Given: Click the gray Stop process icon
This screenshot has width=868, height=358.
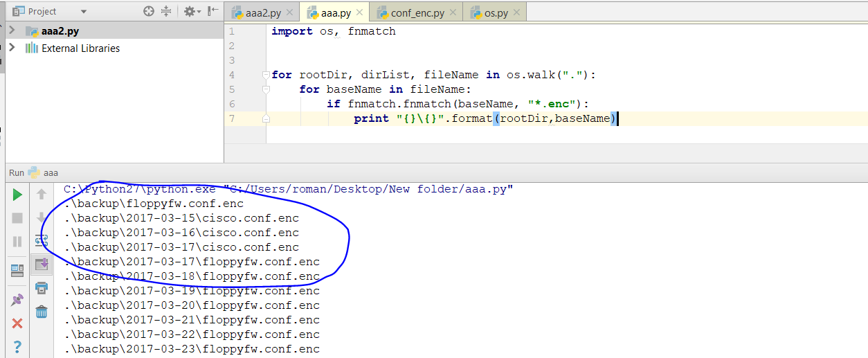Looking at the screenshot, I should pyautogui.click(x=17, y=218).
